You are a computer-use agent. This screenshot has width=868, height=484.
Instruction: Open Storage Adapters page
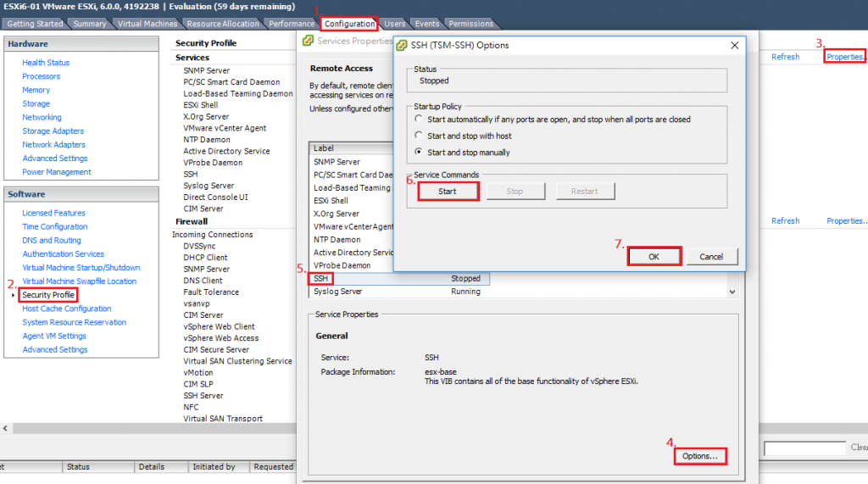click(x=53, y=131)
